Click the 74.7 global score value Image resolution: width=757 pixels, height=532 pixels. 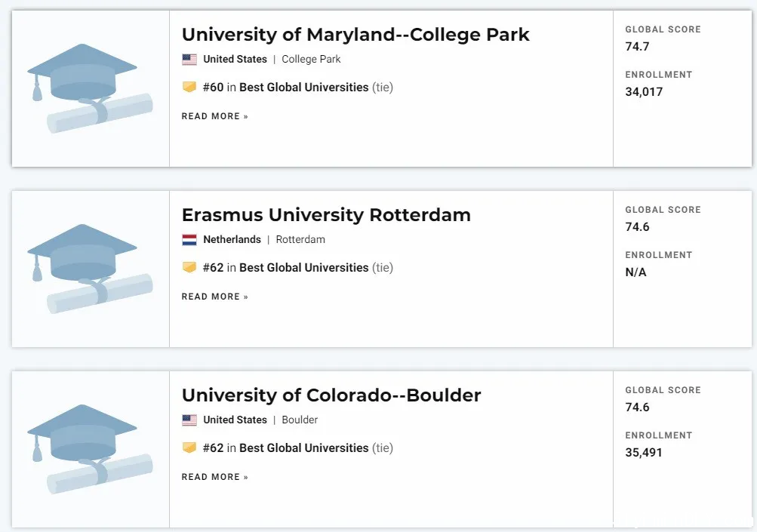click(637, 46)
